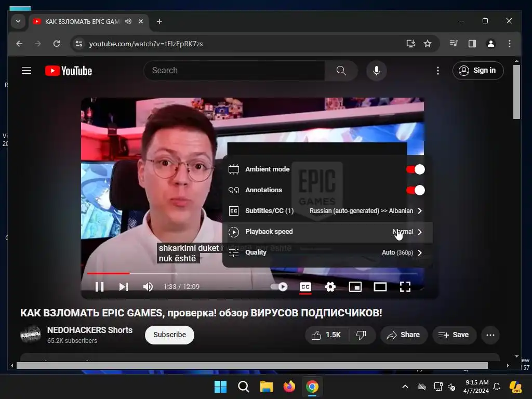Click the Quality sliders icon in settings
Image resolution: width=532 pixels, height=399 pixels.
coord(234,252)
